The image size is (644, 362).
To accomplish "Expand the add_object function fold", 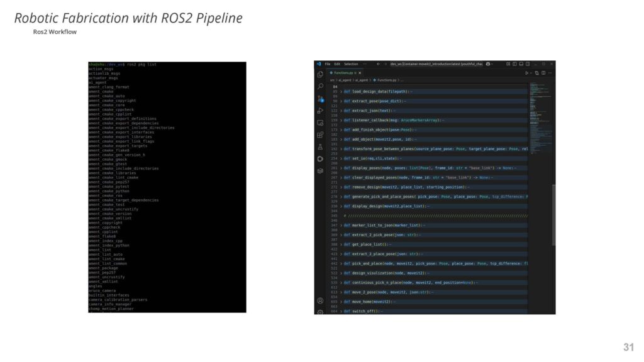I will click(x=341, y=140).
